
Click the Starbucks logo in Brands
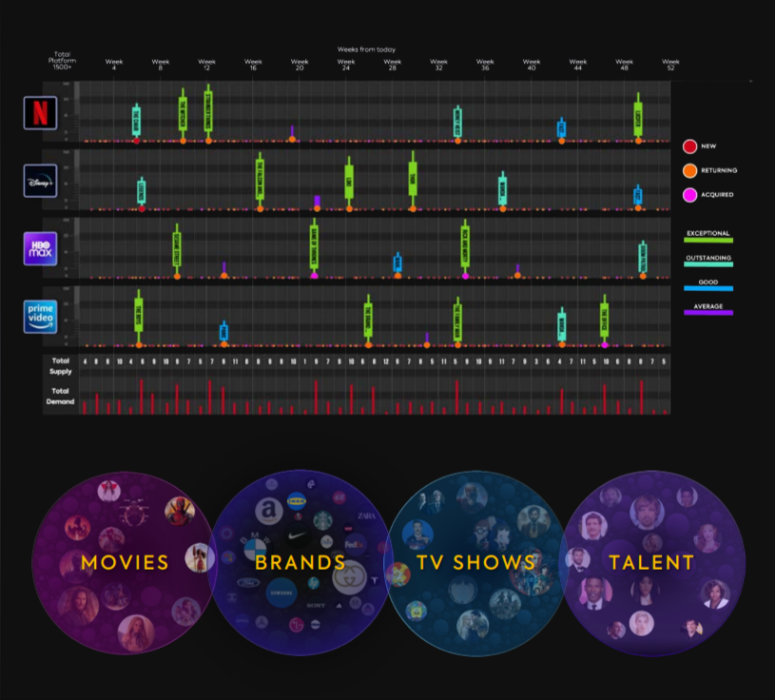coord(322,520)
